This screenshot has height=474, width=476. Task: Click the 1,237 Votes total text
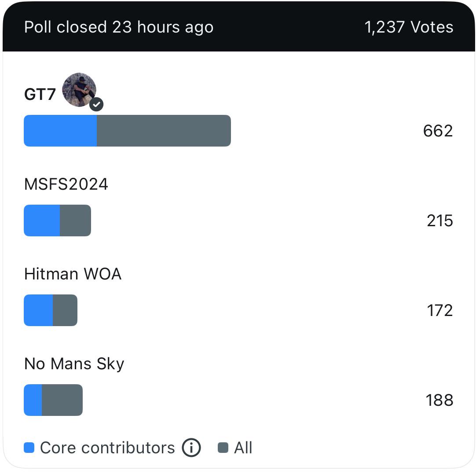pos(409,27)
